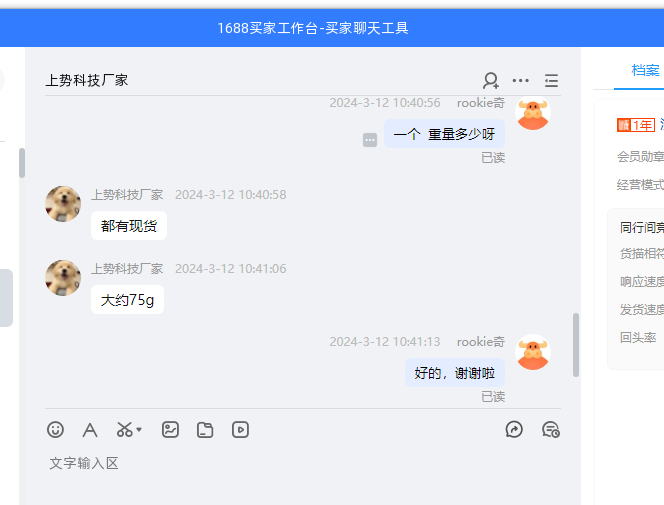Click the message bubble 都有现货
Viewport: 664px width, 505px height.
point(129,226)
